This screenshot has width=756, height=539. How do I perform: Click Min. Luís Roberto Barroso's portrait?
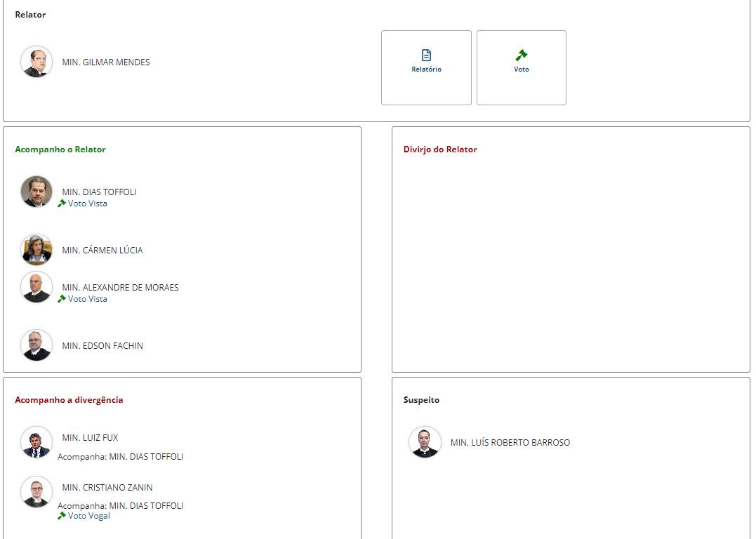[x=425, y=442]
